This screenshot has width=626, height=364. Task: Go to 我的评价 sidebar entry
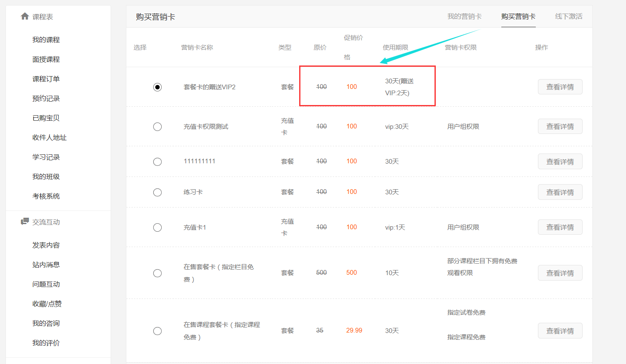click(x=46, y=343)
